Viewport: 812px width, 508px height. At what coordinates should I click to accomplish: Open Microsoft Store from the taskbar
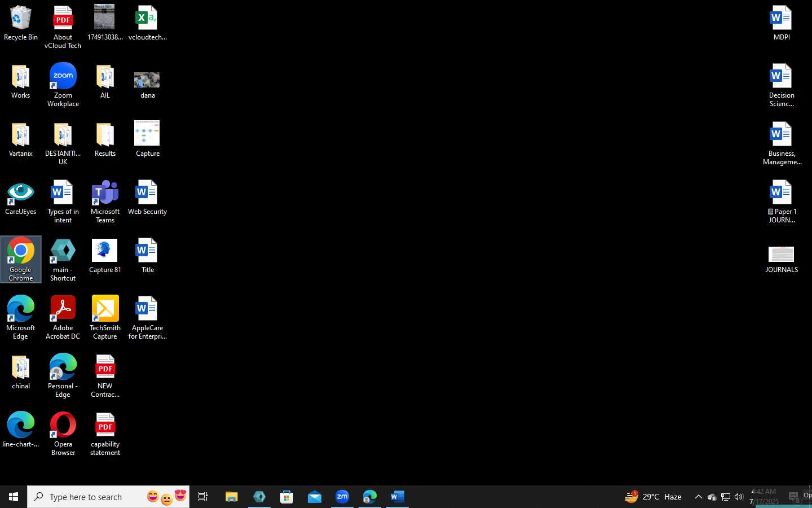pos(287,497)
